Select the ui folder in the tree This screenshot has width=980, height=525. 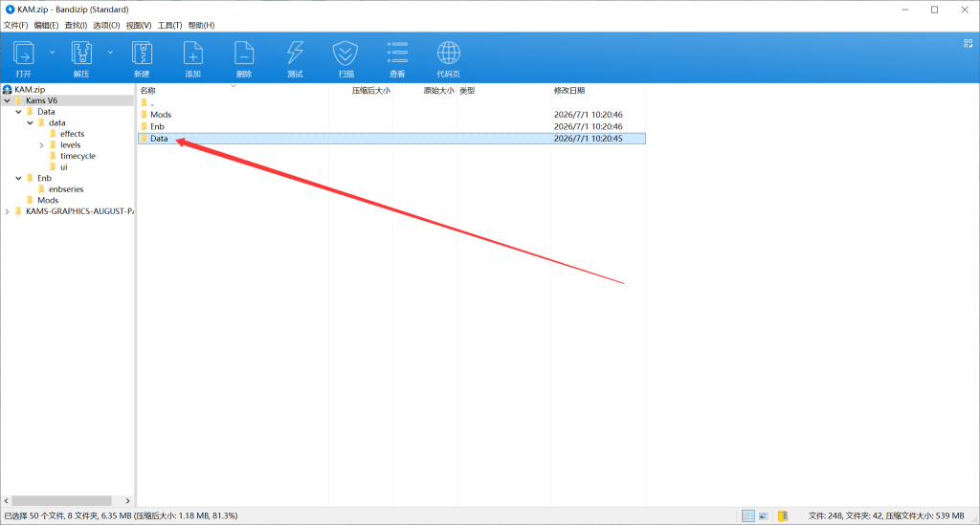[63, 167]
